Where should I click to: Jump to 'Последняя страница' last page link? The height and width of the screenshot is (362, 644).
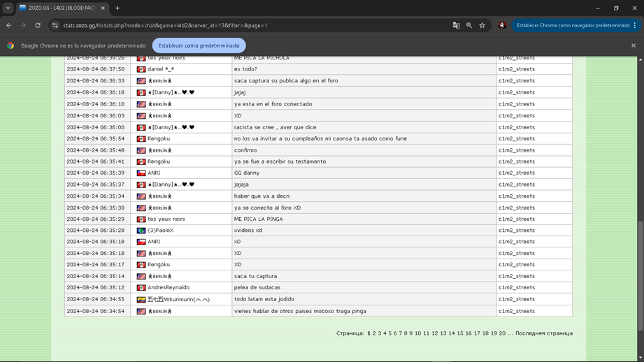click(543, 333)
